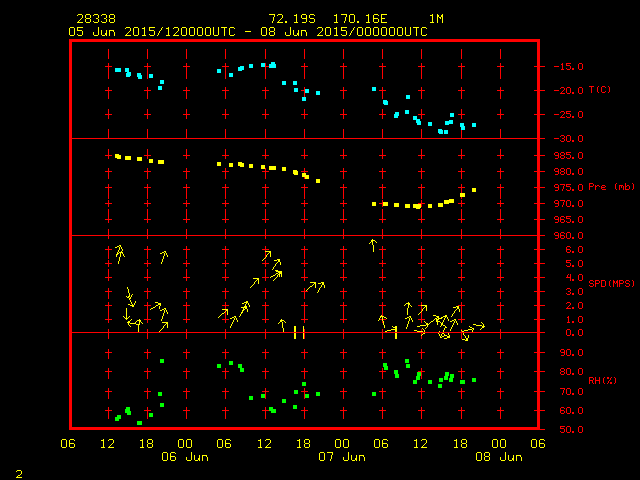Click the T(C) temperature axis label
Image resolution: width=640 pixels, height=480 pixels.
[599, 90]
